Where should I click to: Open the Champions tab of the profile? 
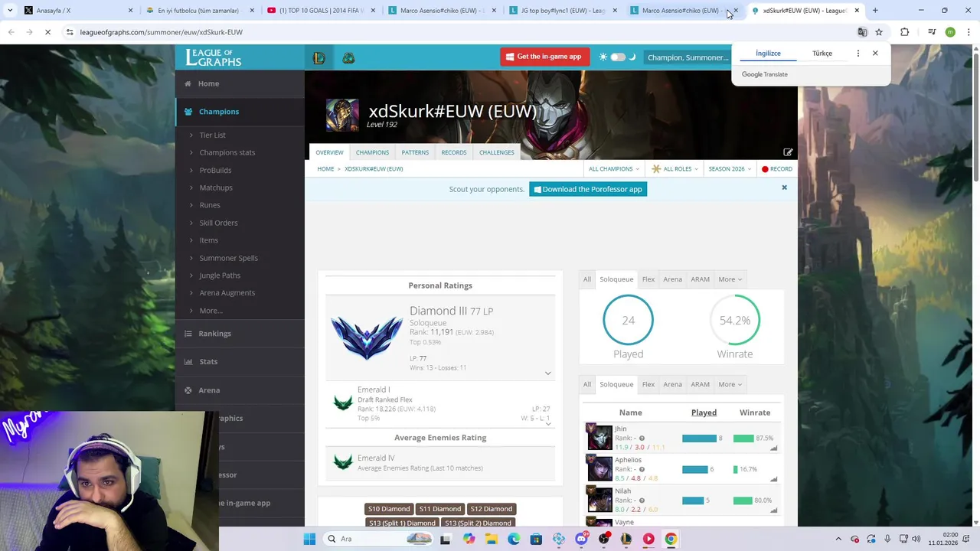point(372,152)
